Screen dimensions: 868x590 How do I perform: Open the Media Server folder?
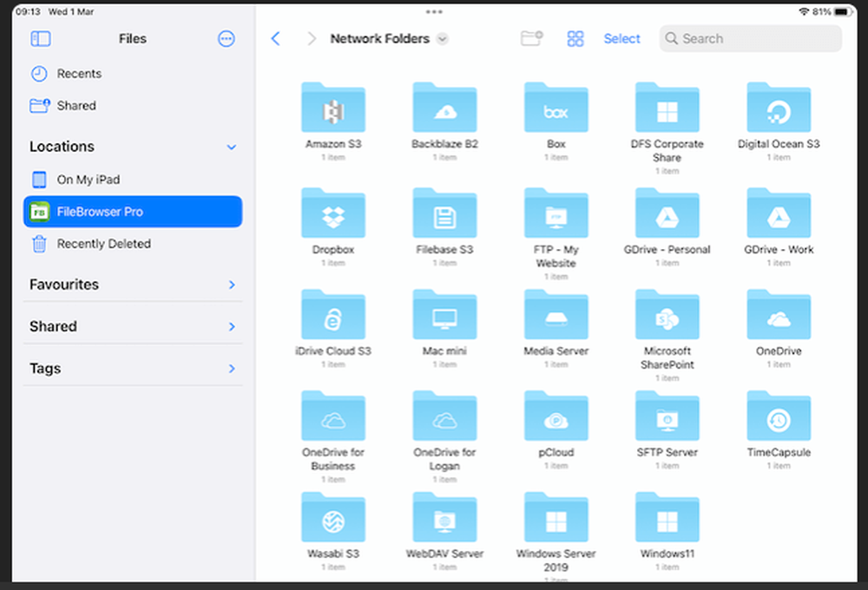point(556,314)
